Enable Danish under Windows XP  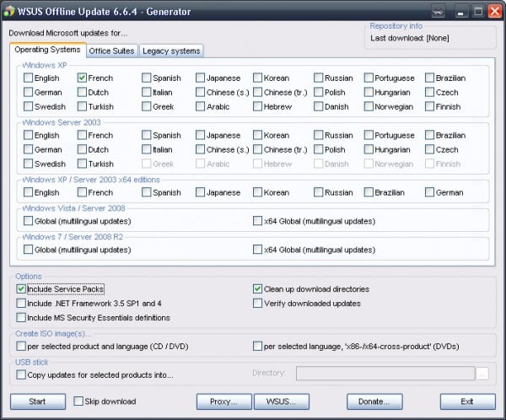319,106
